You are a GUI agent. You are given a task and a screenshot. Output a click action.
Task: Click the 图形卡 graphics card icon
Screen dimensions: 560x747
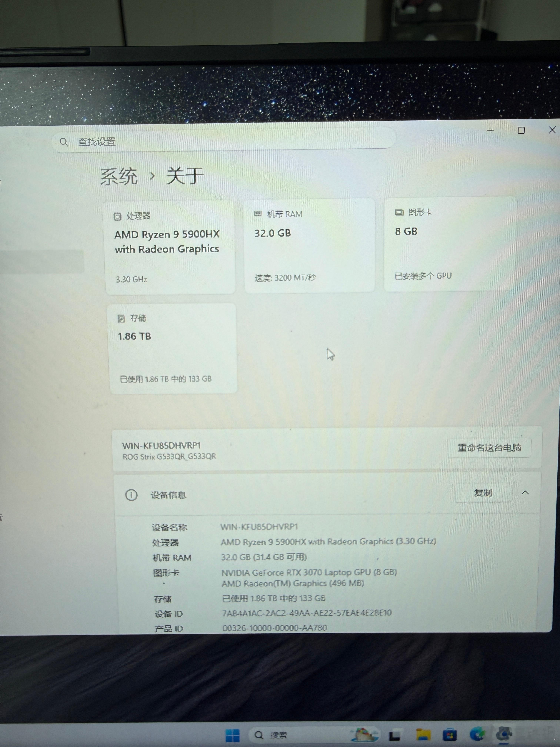click(x=399, y=212)
